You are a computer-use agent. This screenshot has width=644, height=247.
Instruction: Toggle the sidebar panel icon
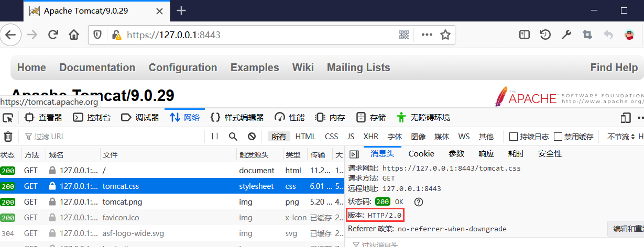[525, 35]
